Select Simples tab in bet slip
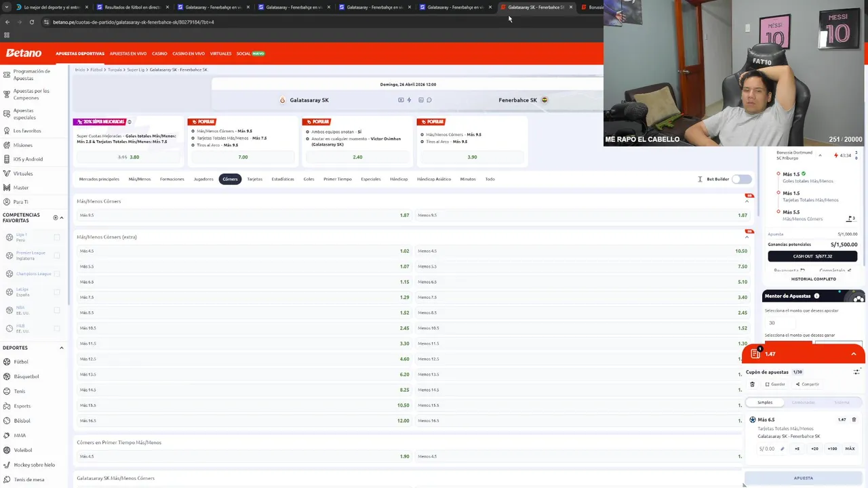 click(765, 403)
